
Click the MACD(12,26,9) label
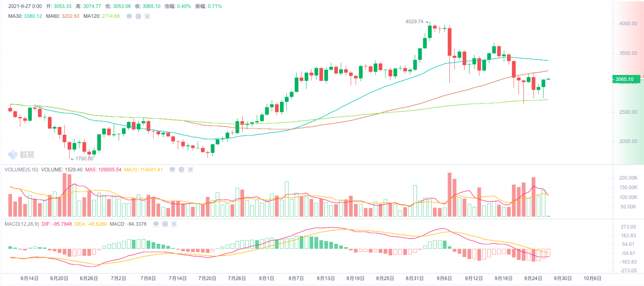point(21,224)
